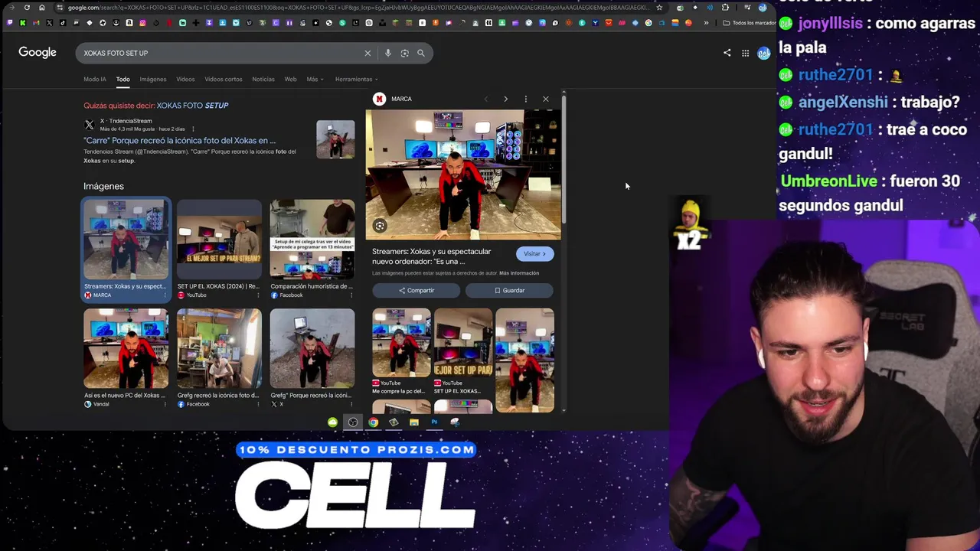Focus the XOKAS FOTO SET UP search field
Viewport: 980px width, 551px height.
point(218,53)
